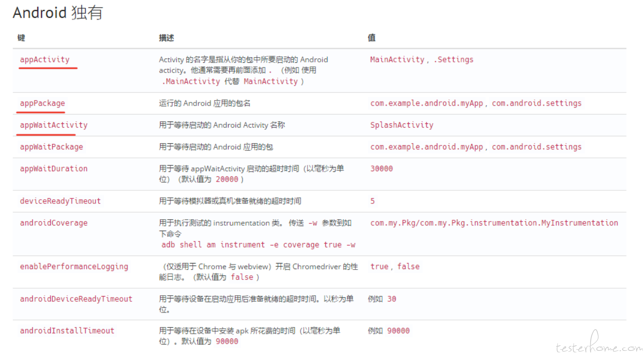The image size is (644, 361).
Task: Click description '用于等待模拟器或真机准备就绪的超时时间'
Action: point(230,201)
